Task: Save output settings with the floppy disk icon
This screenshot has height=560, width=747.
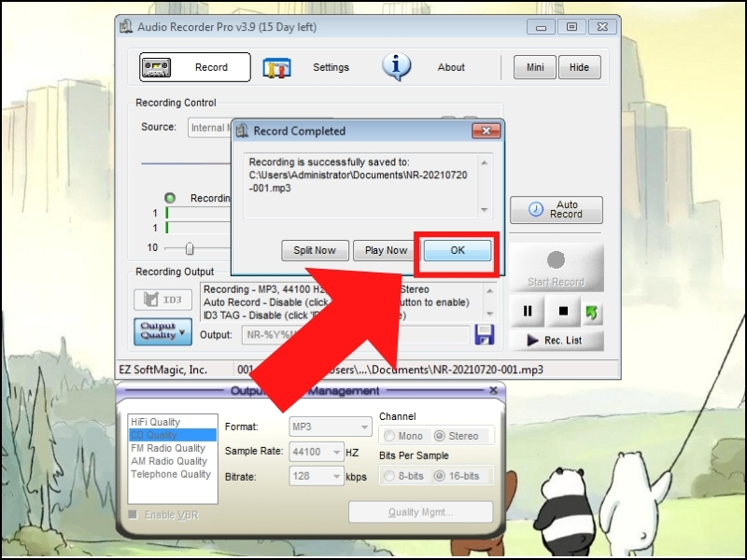Action: click(x=485, y=334)
